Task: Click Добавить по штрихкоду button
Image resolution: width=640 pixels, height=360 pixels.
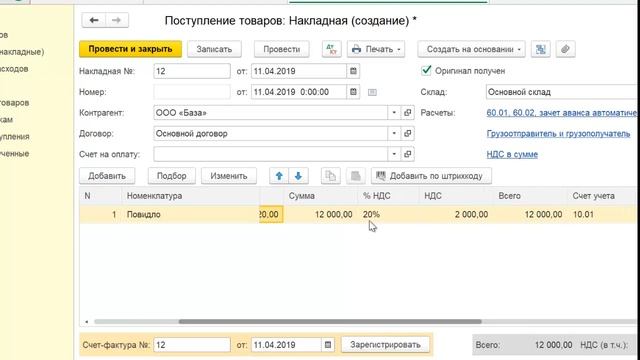Action: tap(431, 176)
